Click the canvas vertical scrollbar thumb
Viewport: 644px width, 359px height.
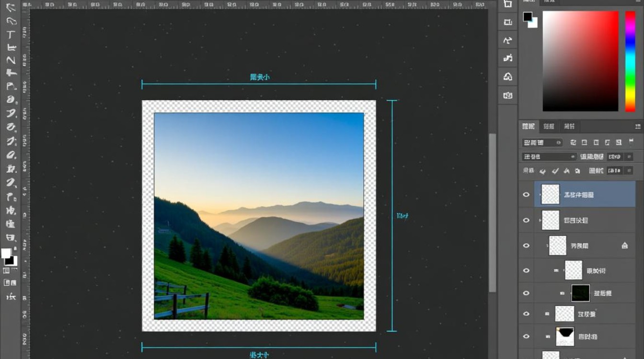(492, 213)
